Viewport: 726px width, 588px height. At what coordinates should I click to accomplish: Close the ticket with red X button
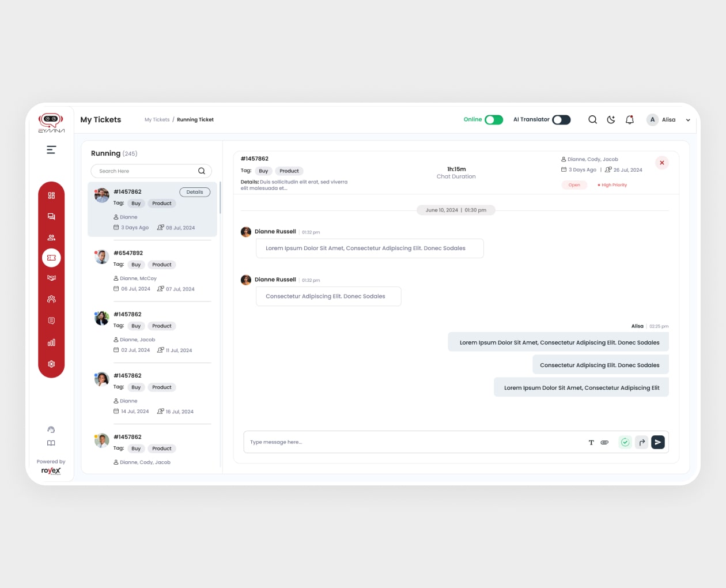pyautogui.click(x=662, y=163)
